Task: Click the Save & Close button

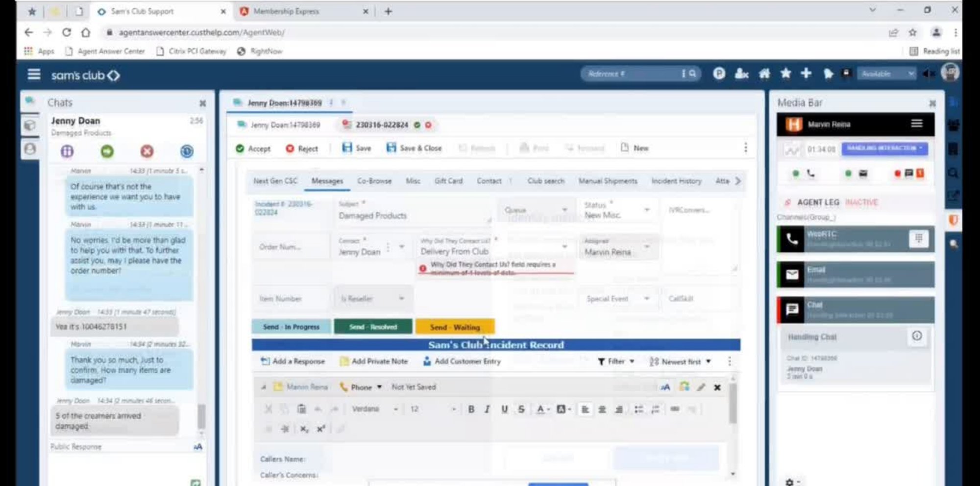Action: (414, 148)
